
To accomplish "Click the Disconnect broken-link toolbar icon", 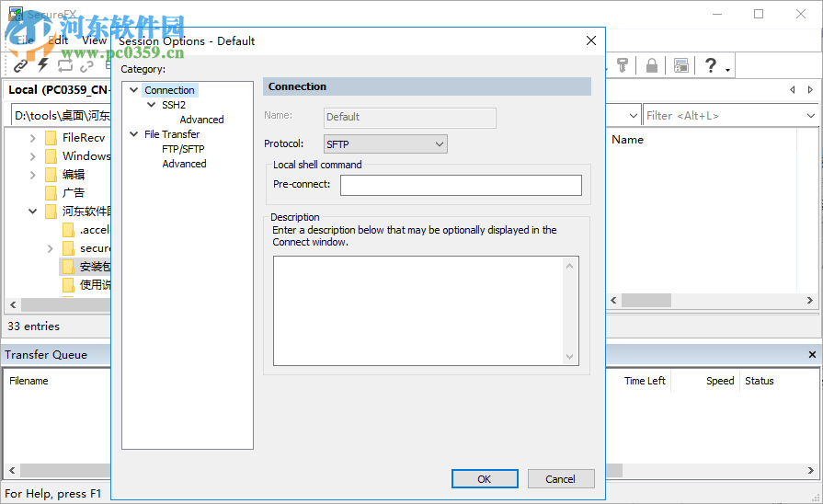I will 86,65.
